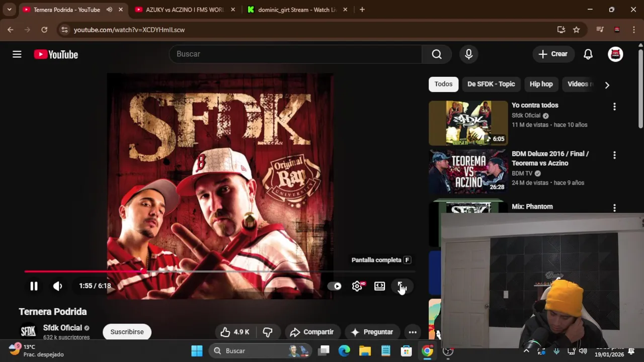Focus the Buscar YouTube search box
Image resolution: width=644 pixels, height=362 pixels.
click(x=295, y=54)
